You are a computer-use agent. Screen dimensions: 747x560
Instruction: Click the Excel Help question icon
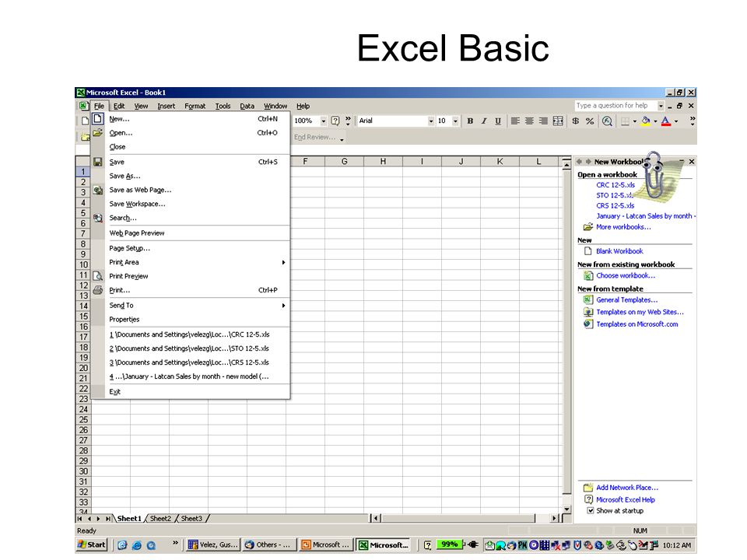pos(335,121)
